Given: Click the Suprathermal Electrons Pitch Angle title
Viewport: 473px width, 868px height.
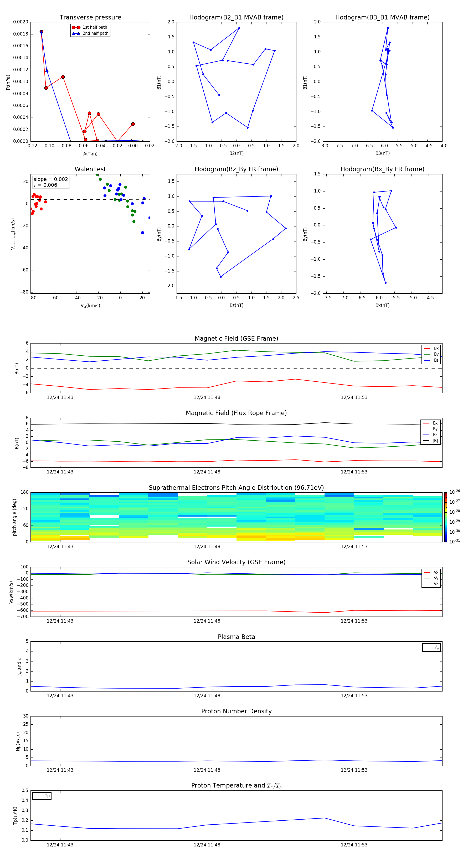Looking at the screenshot, I should point(236,488).
